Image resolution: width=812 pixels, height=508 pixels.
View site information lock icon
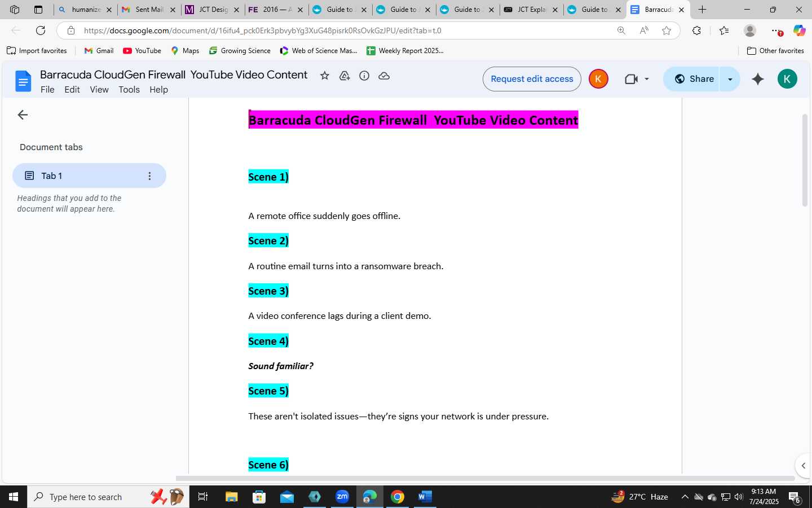coord(70,30)
